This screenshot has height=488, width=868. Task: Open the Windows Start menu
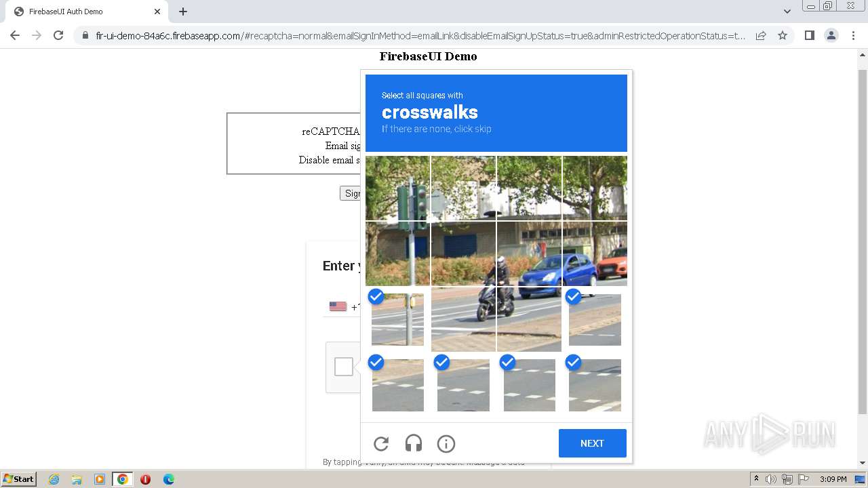pos(19,479)
